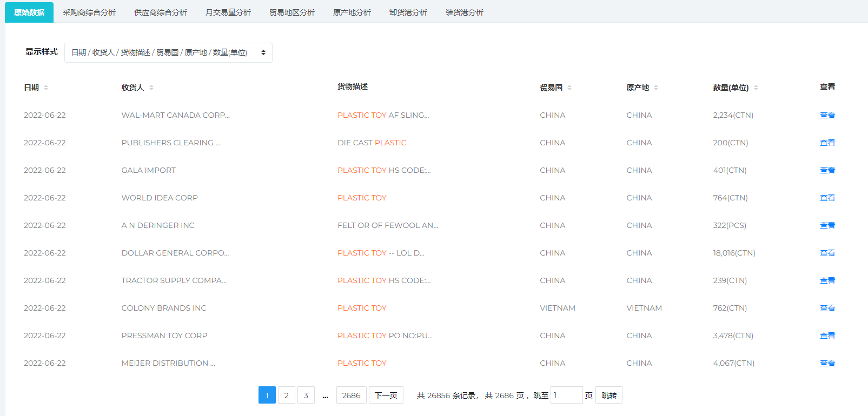868x416 pixels.
Task: Sort table by 日期 column sort icon
Action: point(46,88)
